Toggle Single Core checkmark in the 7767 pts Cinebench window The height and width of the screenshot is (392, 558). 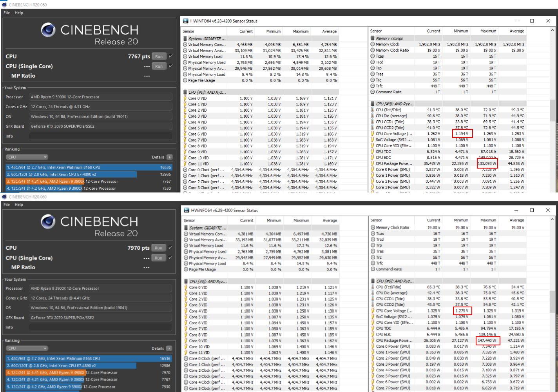[171, 66]
